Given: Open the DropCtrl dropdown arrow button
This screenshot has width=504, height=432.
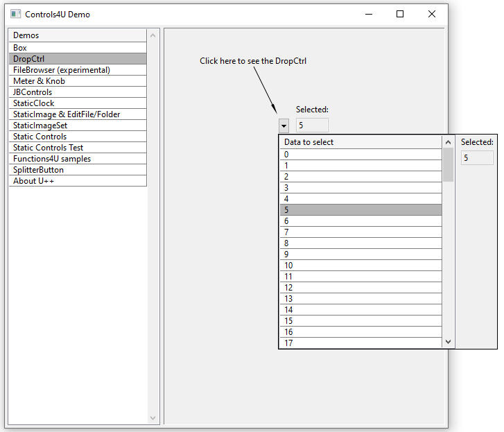Looking at the screenshot, I should point(284,126).
